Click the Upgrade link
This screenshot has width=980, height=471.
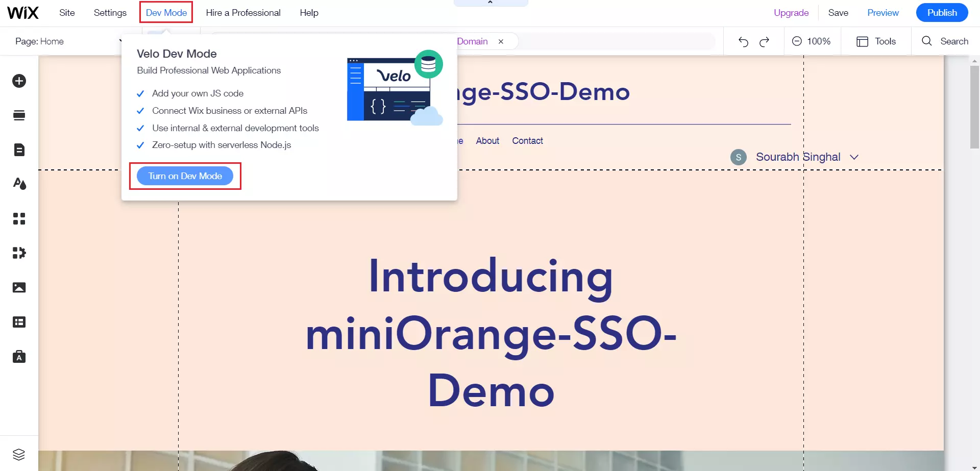tap(791, 12)
